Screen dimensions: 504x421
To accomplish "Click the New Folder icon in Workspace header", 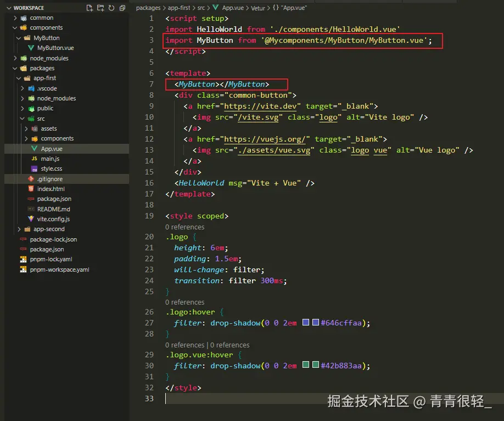I will click(x=100, y=8).
